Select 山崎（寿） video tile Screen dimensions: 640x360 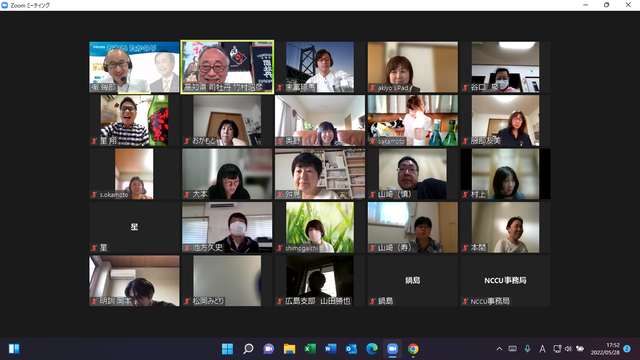(x=413, y=227)
